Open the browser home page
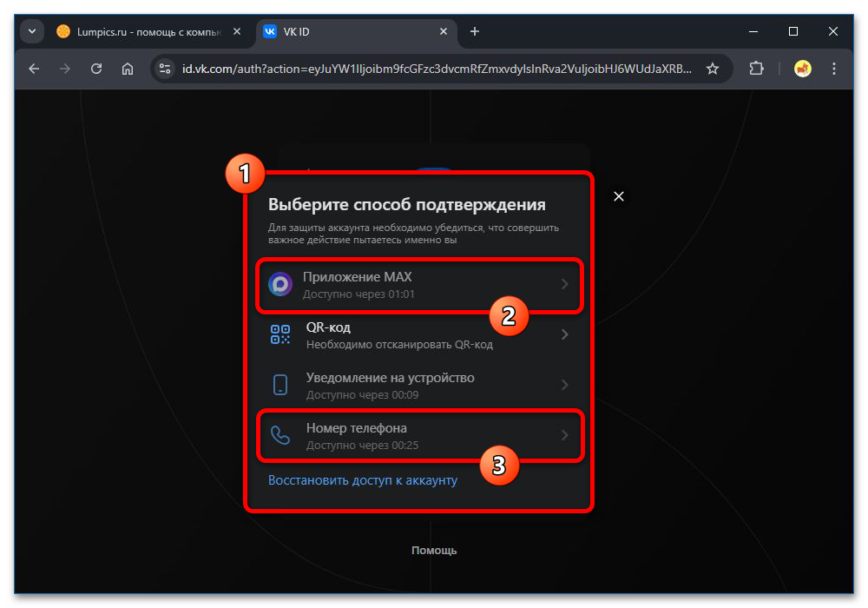The image size is (868, 608). point(128,69)
